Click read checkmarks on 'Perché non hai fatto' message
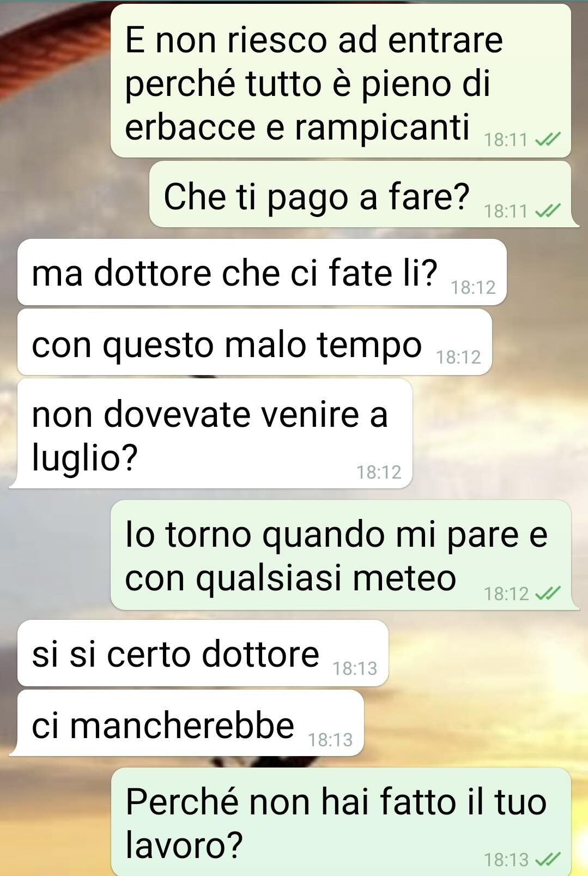The width and height of the screenshot is (588, 876). click(x=548, y=860)
